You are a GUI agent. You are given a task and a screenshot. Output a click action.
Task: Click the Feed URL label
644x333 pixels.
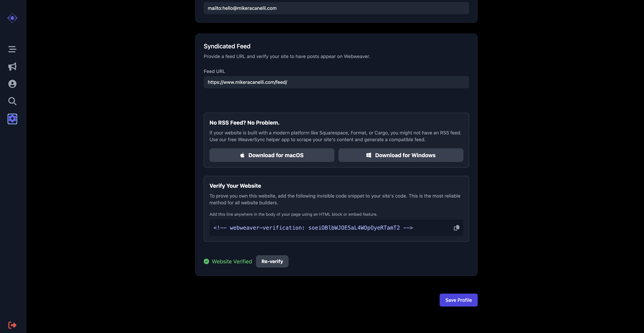point(214,71)
